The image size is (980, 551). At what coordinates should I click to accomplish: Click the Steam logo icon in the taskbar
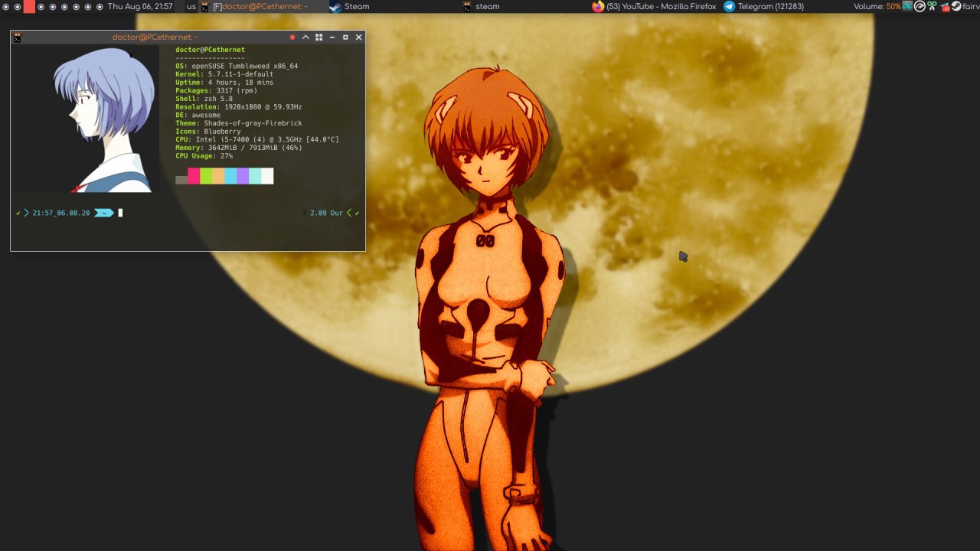[335, 6]
